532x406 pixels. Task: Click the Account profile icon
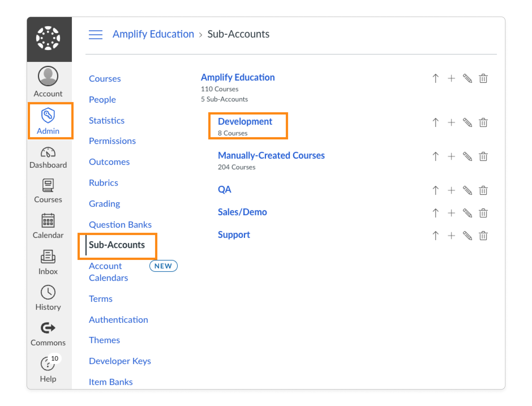coord(48,76)
